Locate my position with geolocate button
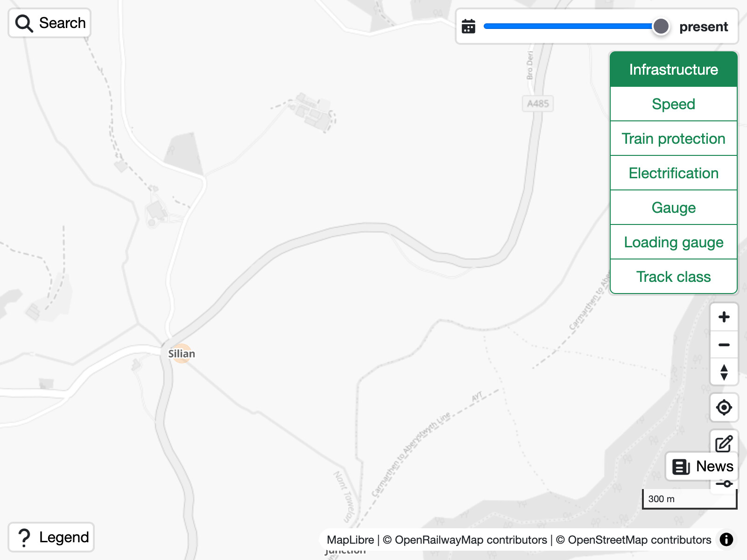The image size is (747, 560). 724,407
